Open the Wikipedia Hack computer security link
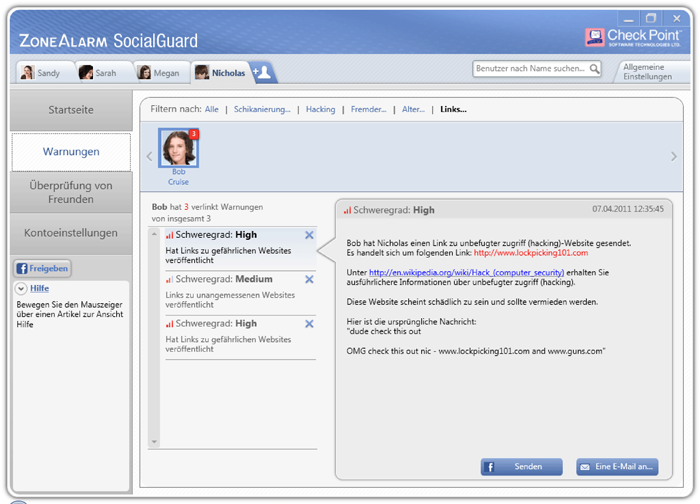Screen dimensions: 700x504 (x=467, y=273)
